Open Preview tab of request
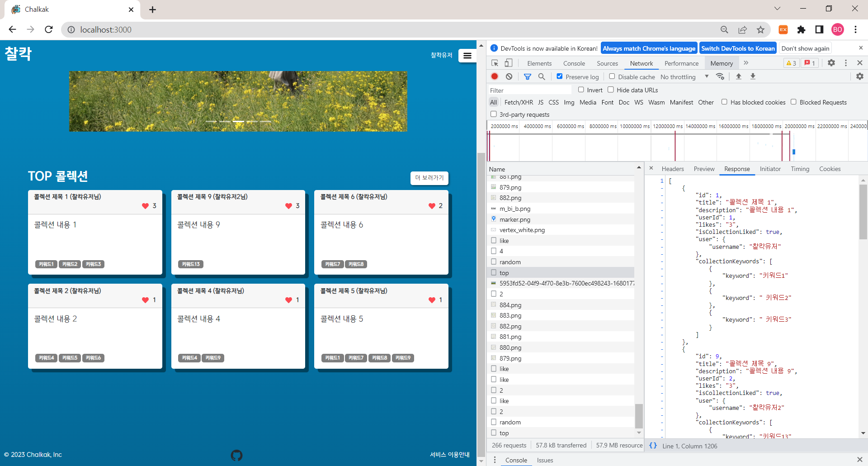Viewport: 868px width, 466px height. click(x=704, y=169)
